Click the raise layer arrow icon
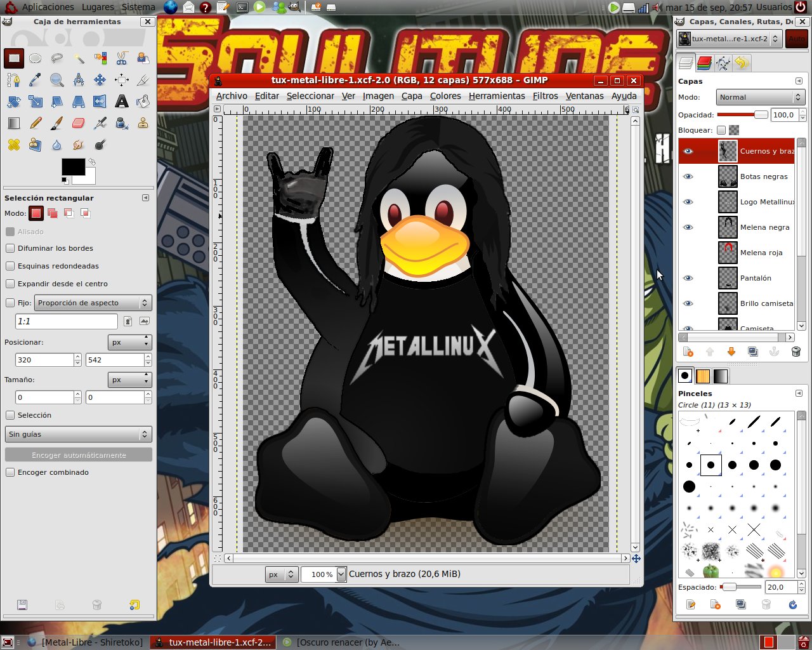The width and height of the screenshot is (812, 650). point(710,352)
